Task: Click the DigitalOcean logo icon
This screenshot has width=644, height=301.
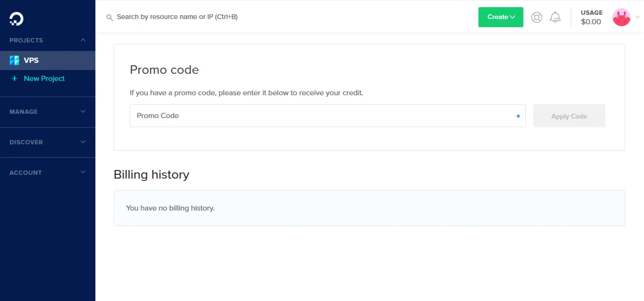Action: tap(16, 19)
